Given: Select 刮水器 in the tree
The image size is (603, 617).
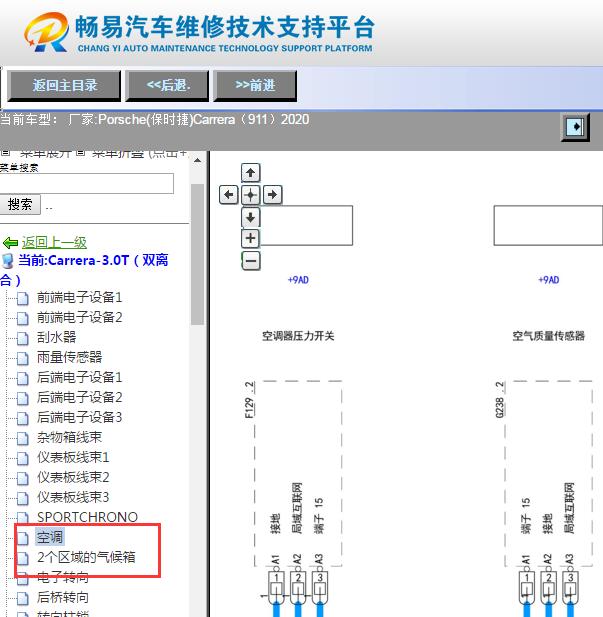Looking at the screenshot, I should coord(57,337).
